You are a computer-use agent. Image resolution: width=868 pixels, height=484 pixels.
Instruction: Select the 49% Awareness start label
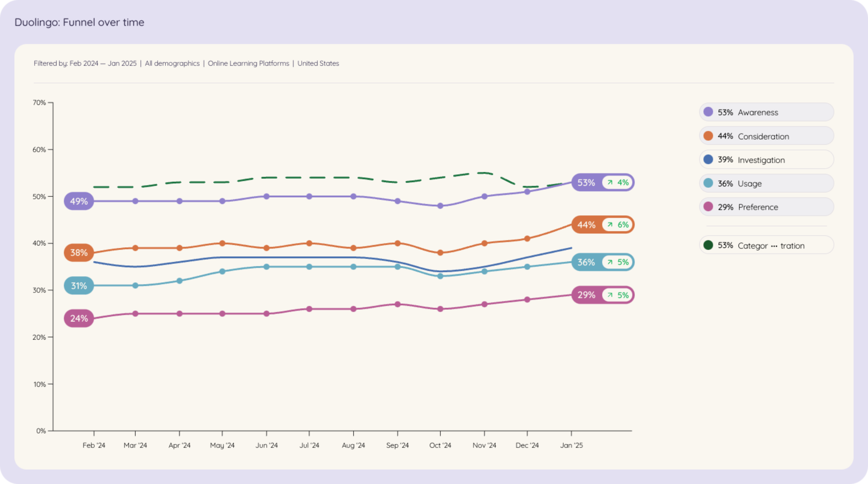point(79,201)
